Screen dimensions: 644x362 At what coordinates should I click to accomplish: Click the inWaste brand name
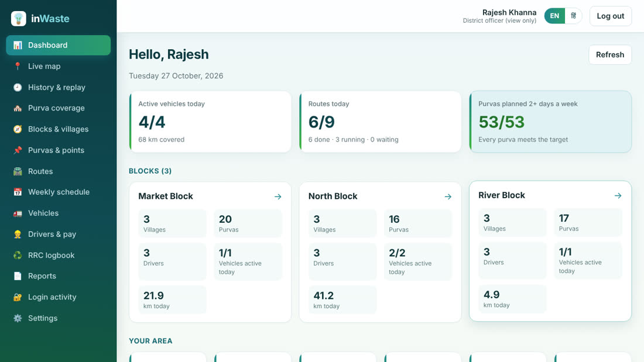pyautogui.click(x=50, y=19)
